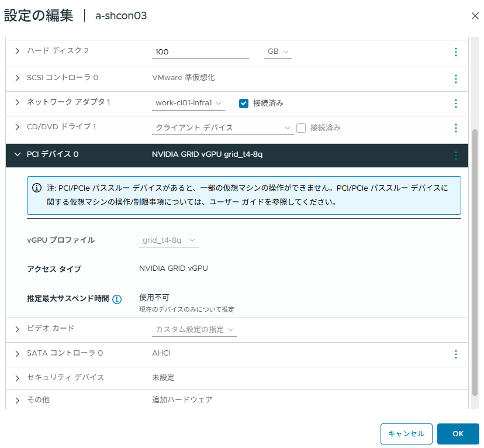Open the CD/DVD Drive 1 three-dot actions menu
Image resolution: width=484 pixels, height=448 pixels.
[x=455, y=128]
